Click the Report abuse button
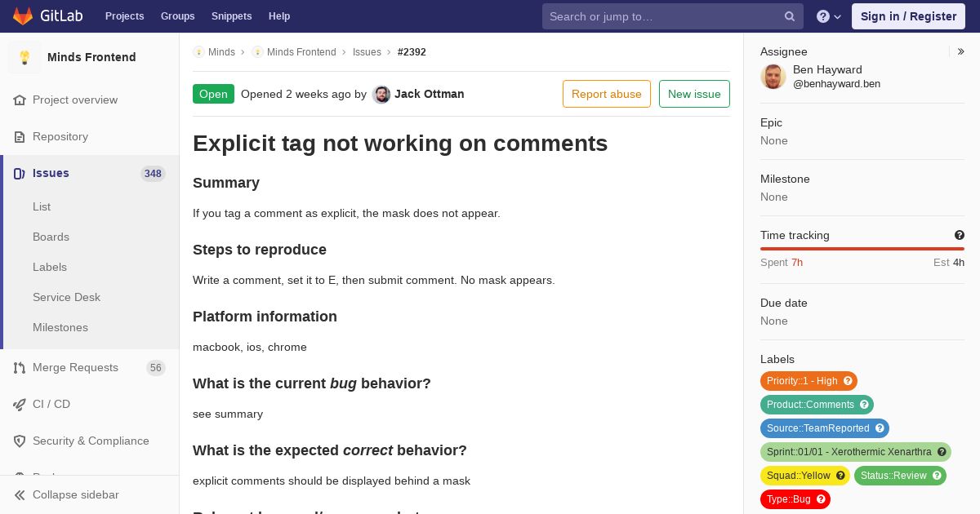 click(607, 94)
